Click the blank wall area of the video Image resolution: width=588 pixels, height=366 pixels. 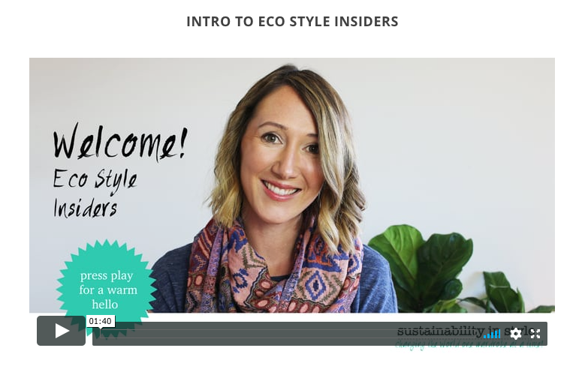[469, 131]
